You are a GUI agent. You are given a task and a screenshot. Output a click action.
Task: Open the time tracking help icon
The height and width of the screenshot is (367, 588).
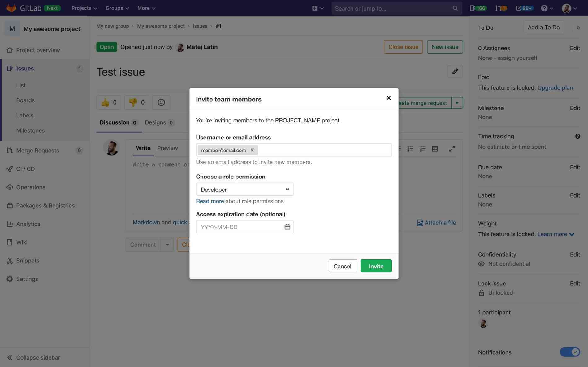tap(577, 136)
